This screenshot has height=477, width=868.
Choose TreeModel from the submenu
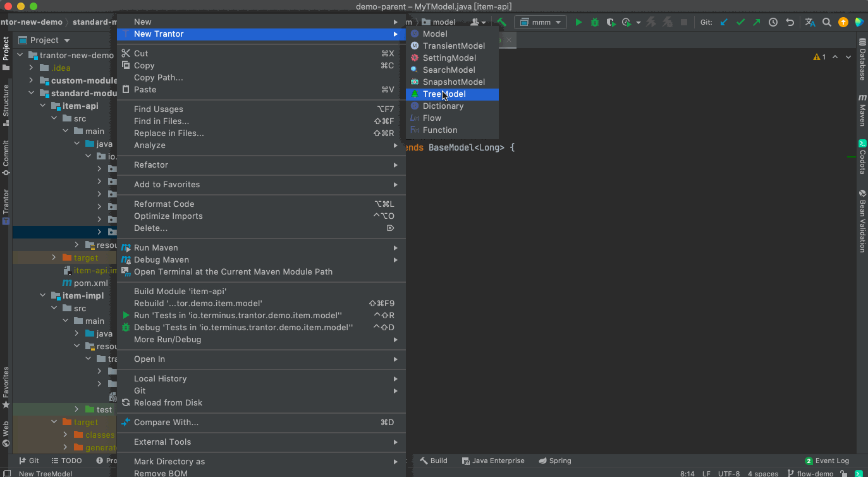(x=452, y=94)
